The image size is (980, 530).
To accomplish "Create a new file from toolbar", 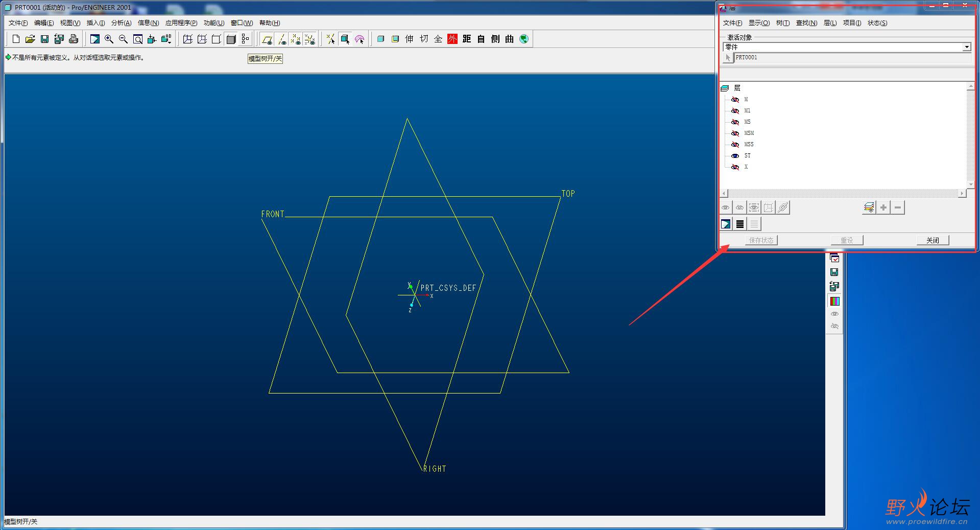I will tap(16, 39).
